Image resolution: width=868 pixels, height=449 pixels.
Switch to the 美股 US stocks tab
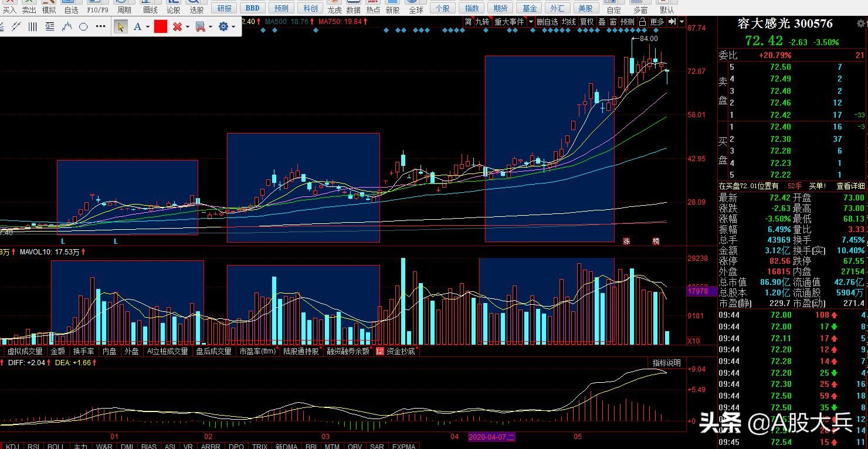(585, 8)
